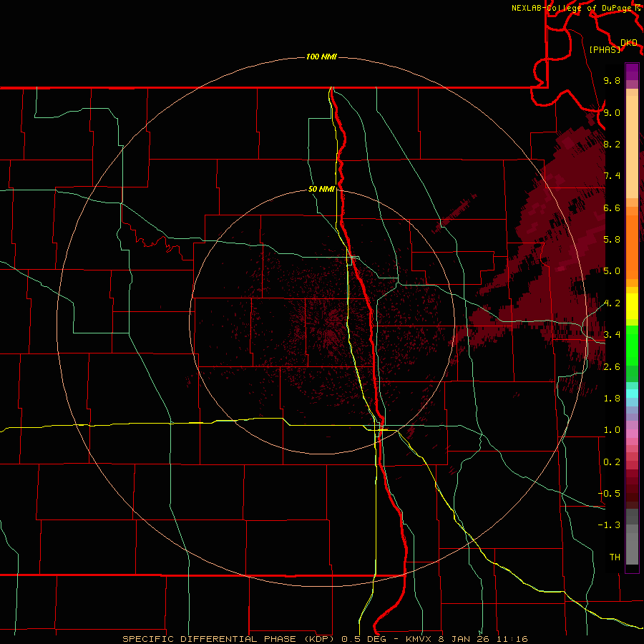Click the orange scale segment

pos(632,248)
